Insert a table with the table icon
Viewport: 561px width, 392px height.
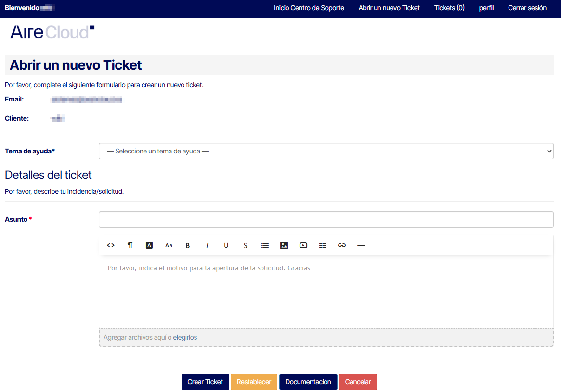click(x=322, y=245)
